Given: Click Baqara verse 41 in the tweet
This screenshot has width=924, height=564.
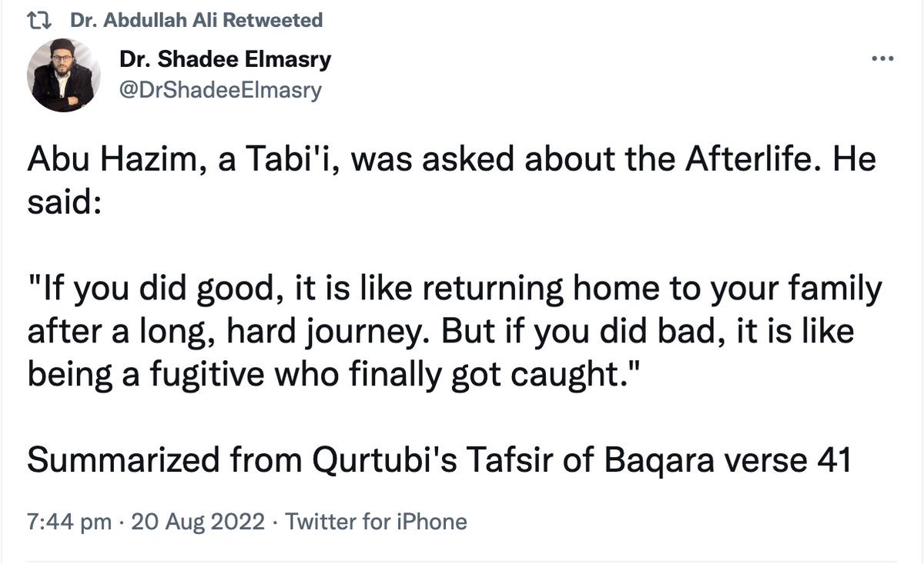Looking at the screenshot, I should 729,460.
